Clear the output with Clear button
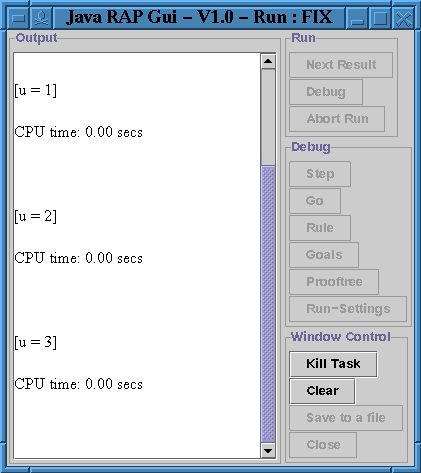421x473 pixels. point(322,391)
